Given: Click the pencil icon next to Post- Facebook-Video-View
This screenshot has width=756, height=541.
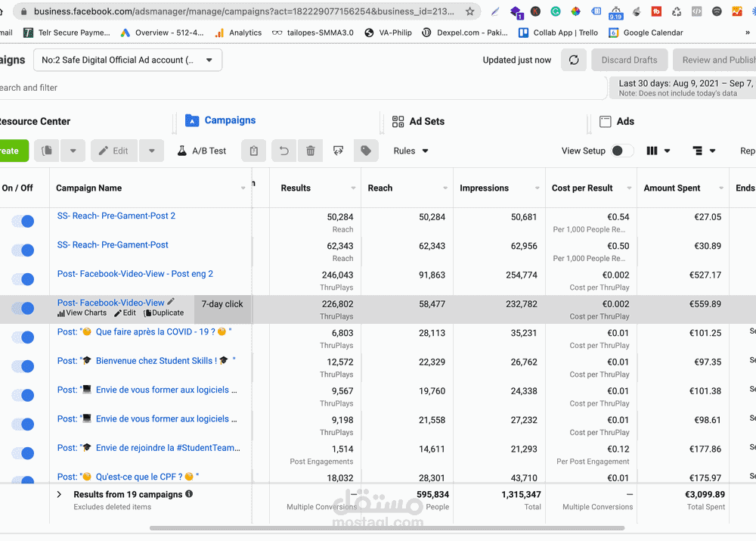Looking at the screenshot, I should point(171,302).
